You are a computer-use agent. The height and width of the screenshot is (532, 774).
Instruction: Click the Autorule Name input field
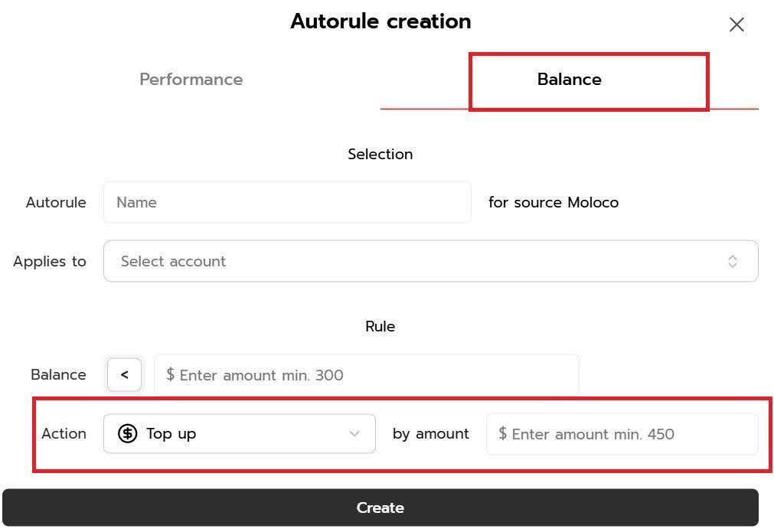pos(287,203)
